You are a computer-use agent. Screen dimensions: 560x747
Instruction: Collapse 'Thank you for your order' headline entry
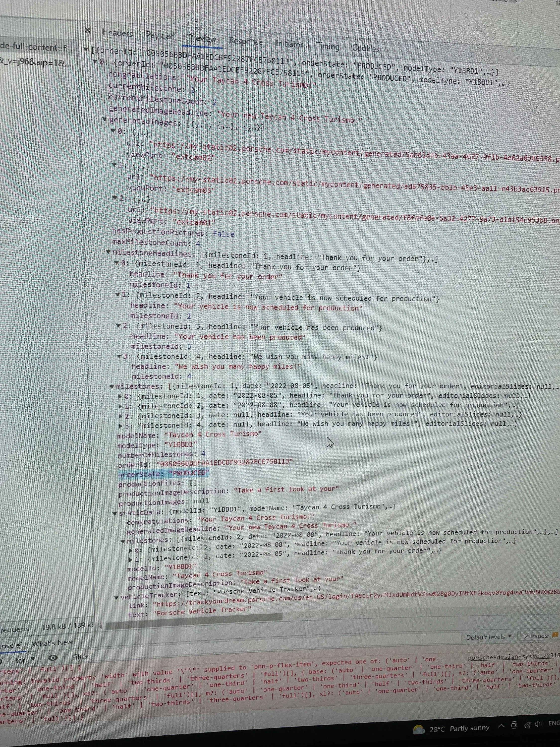tap(116, 262)
